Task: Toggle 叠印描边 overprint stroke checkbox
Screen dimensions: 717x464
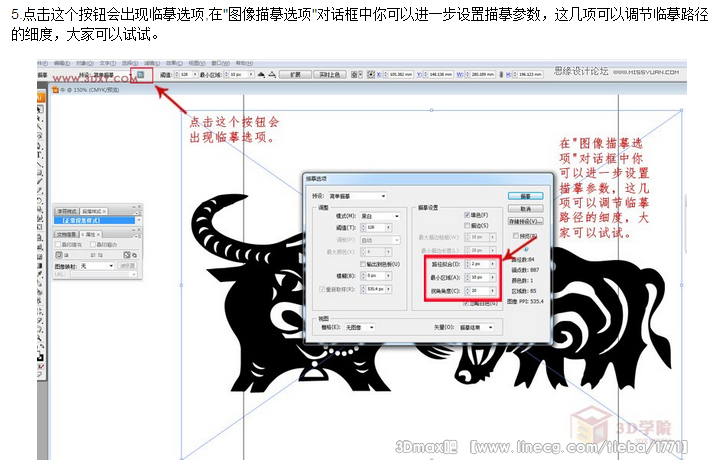Action: [93, 245]
